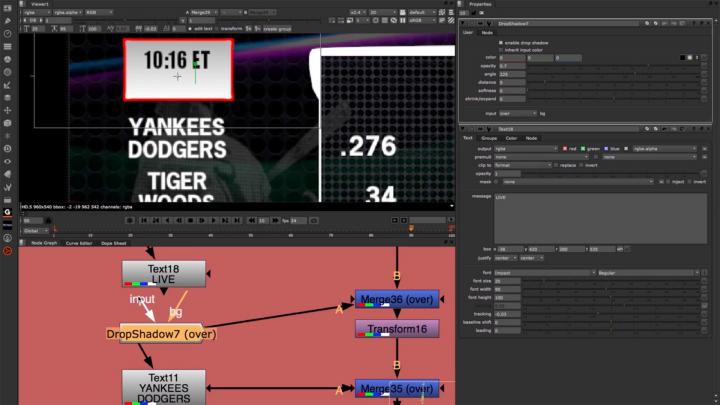
Task: Select the transform mode
Action: [229, 28]
